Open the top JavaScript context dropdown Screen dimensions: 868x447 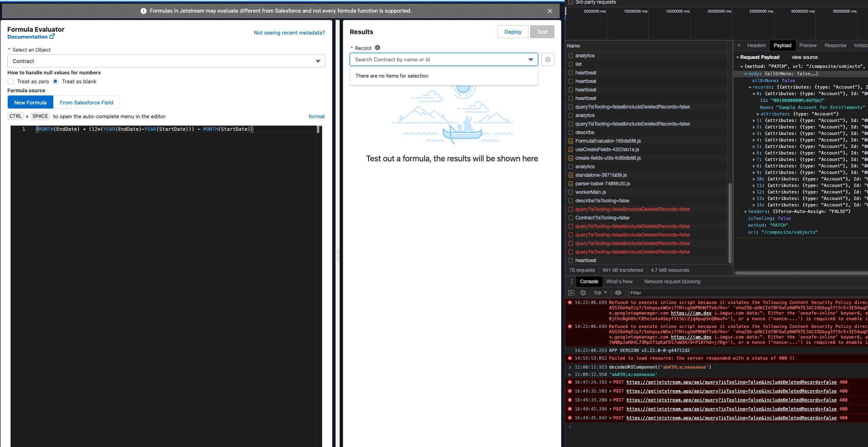pyautogui.click(x=600, y=293)
